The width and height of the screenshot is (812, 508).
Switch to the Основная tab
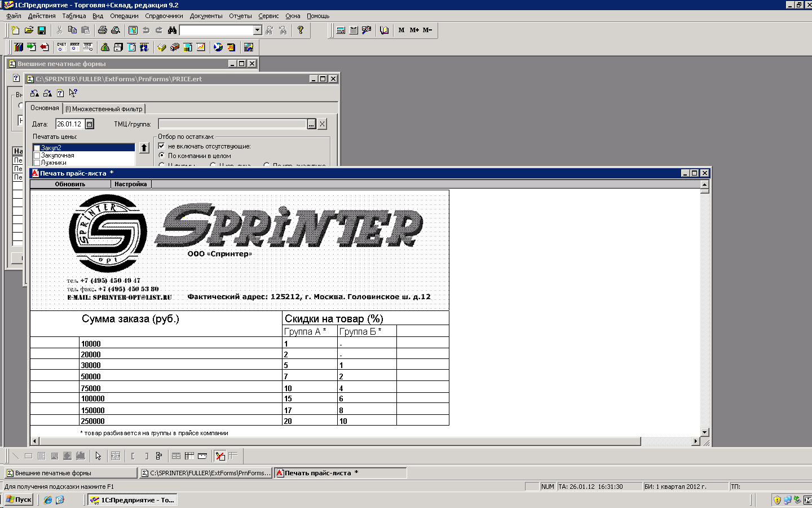point(45,108)
